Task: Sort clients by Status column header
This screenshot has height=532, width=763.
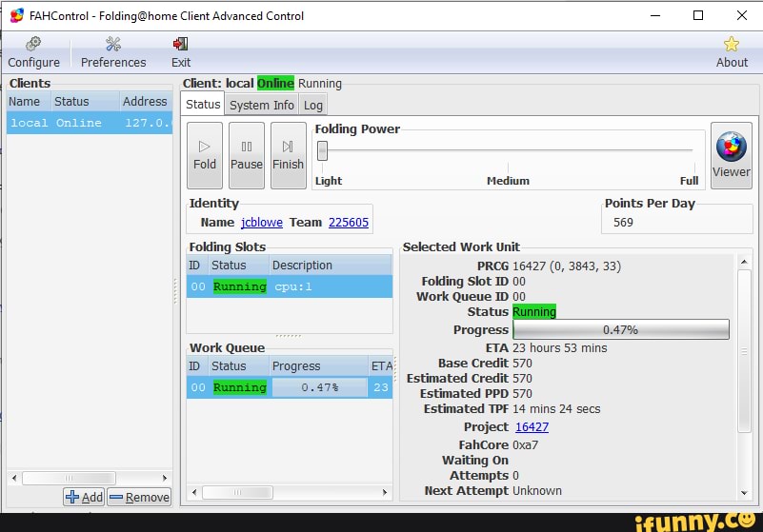Action: [85, 101]
